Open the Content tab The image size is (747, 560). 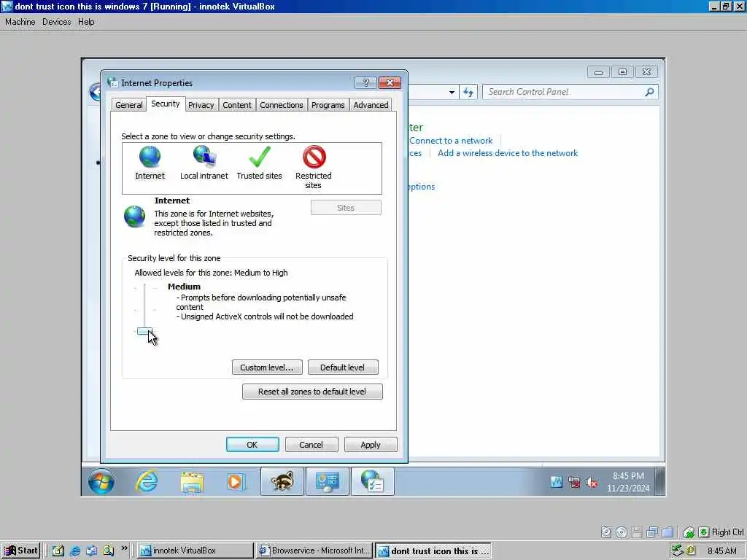point(237,105)
